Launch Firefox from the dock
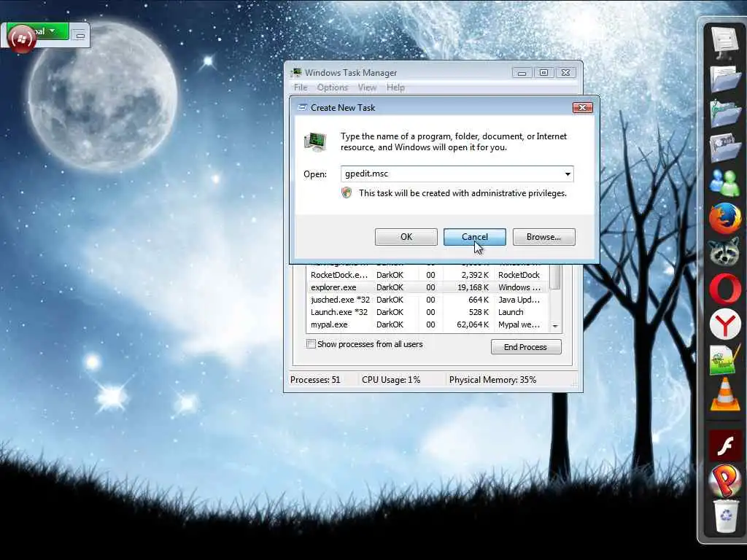 pos(724,218)
